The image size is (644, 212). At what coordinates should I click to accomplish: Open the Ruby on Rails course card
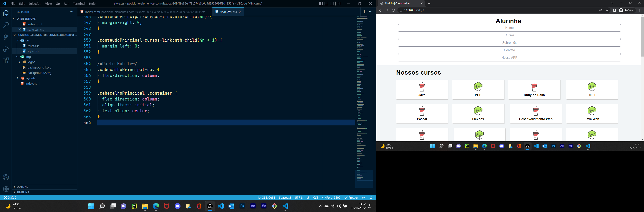point(534,90)
